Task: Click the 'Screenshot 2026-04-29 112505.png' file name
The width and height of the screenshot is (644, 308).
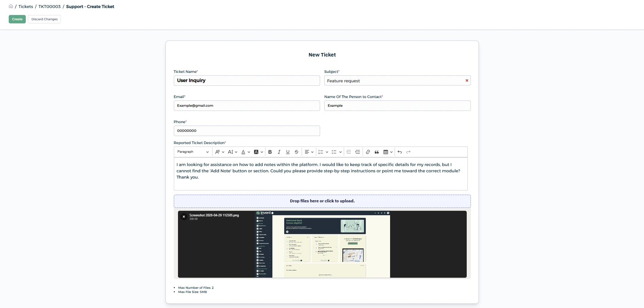Action: (x=214, y=215)
